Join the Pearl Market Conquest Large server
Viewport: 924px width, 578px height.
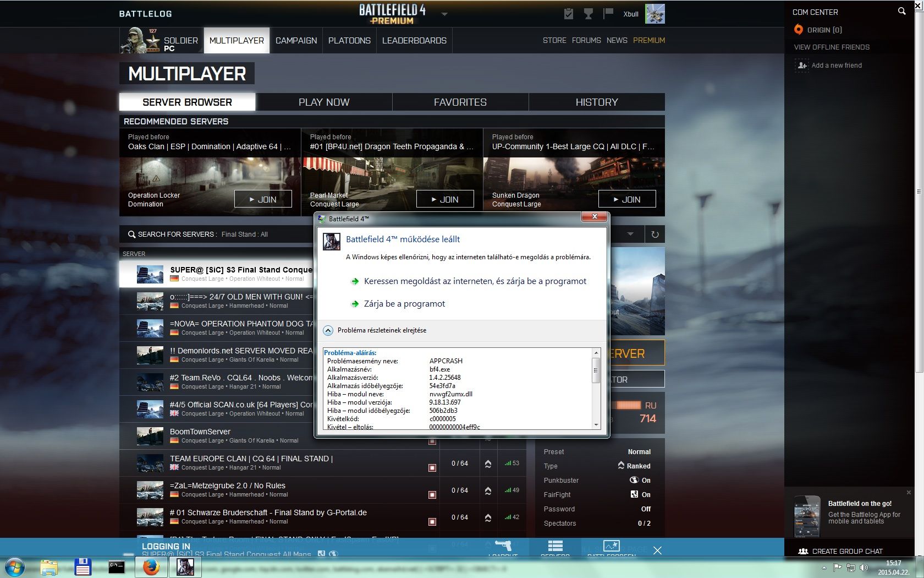coord(445,199)
